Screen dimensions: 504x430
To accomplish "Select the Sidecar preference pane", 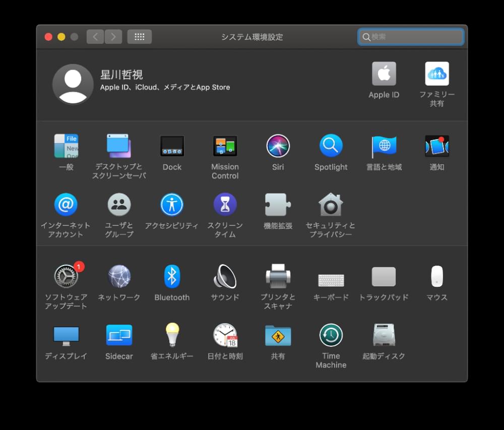I will (119, 335).
